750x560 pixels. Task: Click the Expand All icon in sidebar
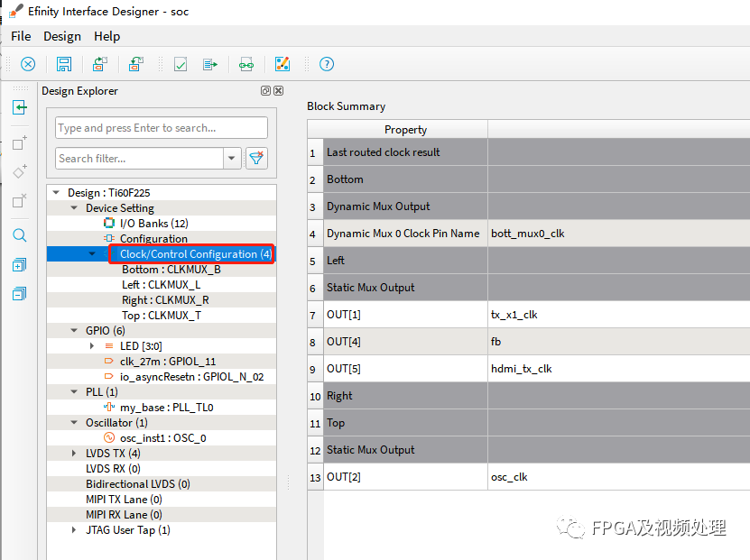(x=19, y=265)
